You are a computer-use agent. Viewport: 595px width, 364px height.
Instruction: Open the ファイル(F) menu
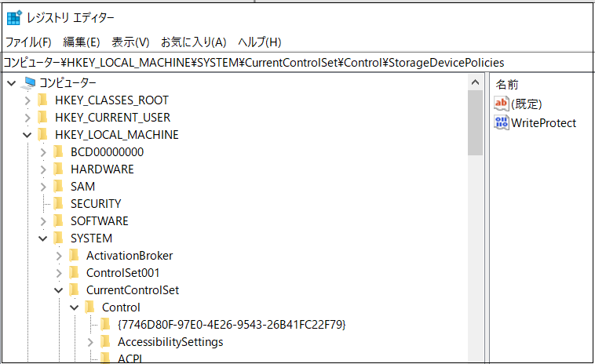28,42
